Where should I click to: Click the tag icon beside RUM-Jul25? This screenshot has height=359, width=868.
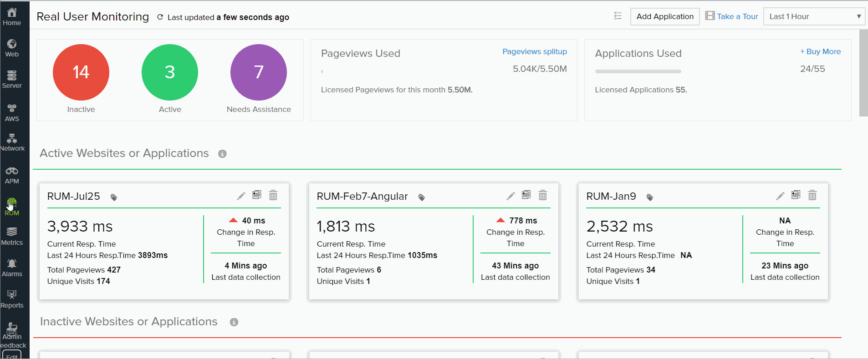[114, 197]
